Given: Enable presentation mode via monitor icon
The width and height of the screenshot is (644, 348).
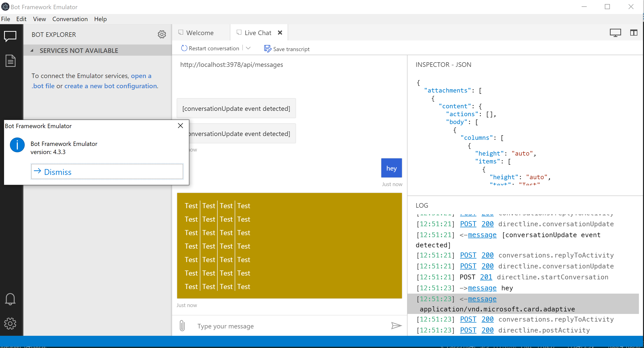Looking at the screenshot, I should point(616,33).
